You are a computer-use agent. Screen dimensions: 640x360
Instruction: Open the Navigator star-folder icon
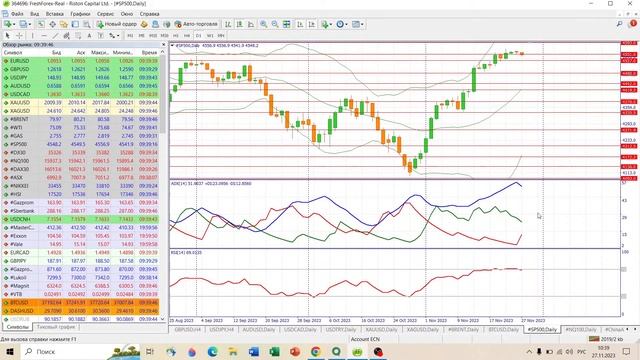point(64,24)
